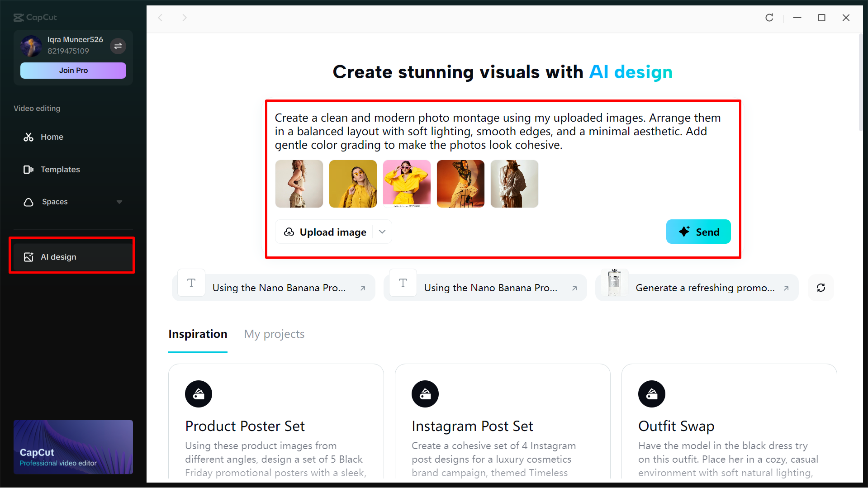Click the Join Pro button

pyautogui.click(x=73, y=70)
